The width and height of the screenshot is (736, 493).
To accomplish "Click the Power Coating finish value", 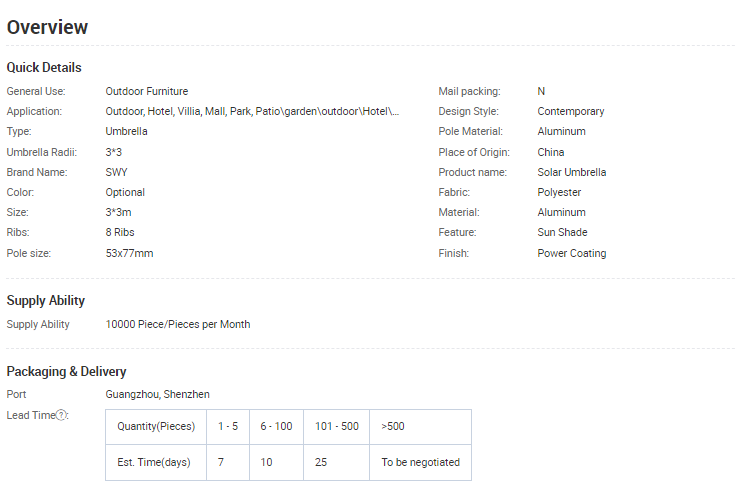I will [x=571, y=253].
